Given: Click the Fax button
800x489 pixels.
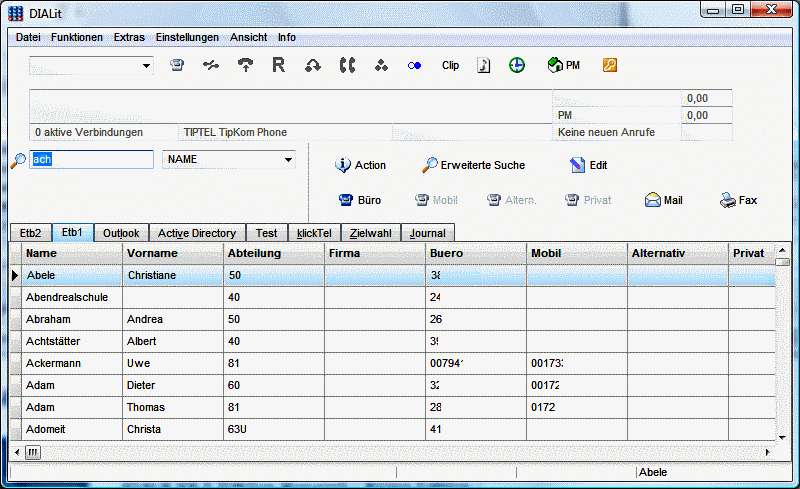Looking at the screenshot, I should [x=738, y=200].
